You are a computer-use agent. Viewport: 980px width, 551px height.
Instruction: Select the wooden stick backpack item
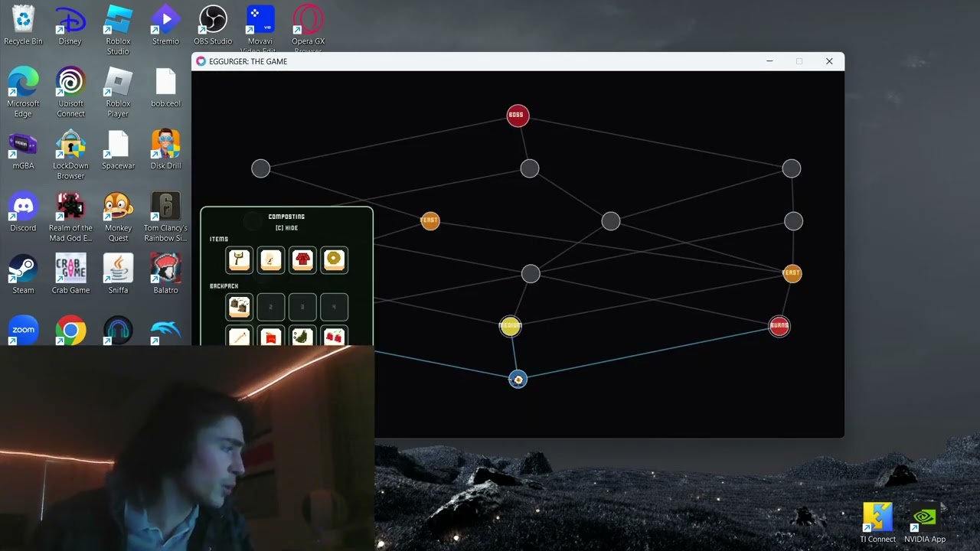tap(240, 337)
